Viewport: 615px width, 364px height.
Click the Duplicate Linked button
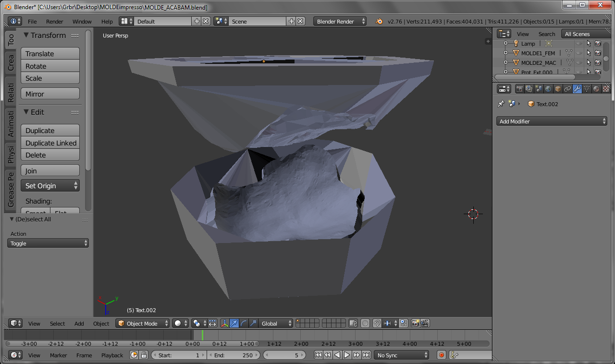pyautogui.click(x=50, y=143)
